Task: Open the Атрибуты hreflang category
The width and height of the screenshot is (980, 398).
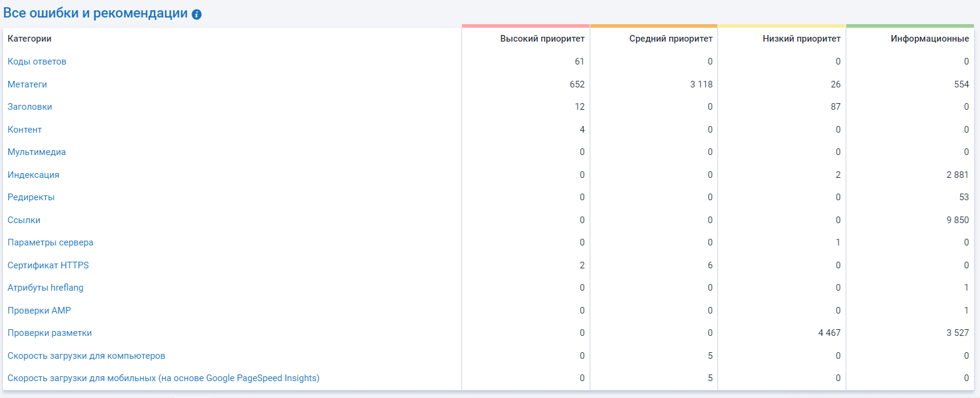Action: pyautogui.click(x=46, y=288)
